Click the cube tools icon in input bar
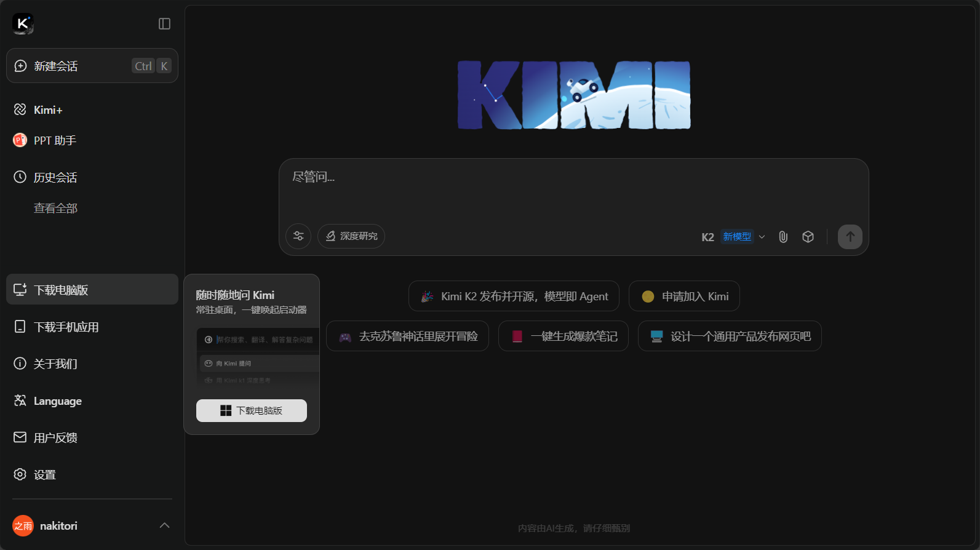The image size is (980, 550). point(808,237)
